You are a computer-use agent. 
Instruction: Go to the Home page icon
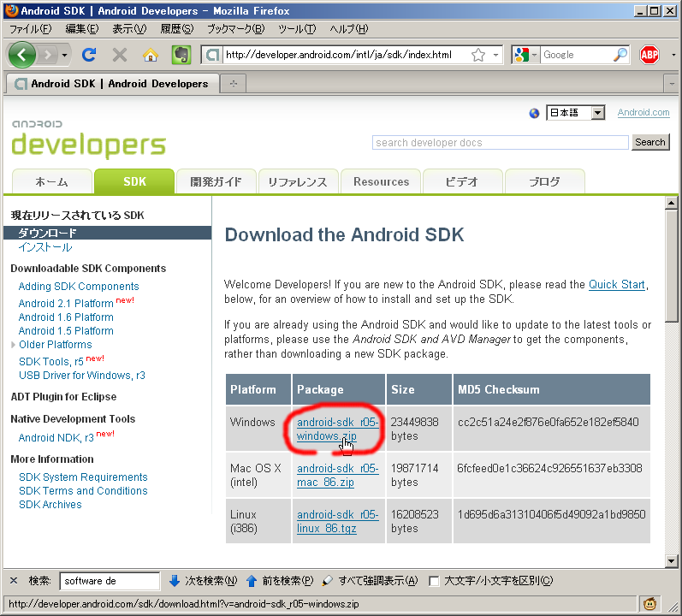point(151,55)
